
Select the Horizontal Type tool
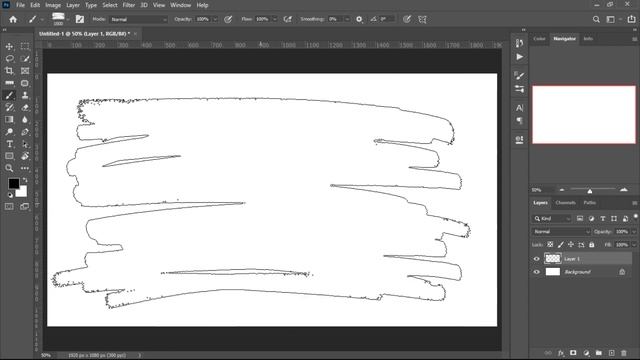(9, 144)
